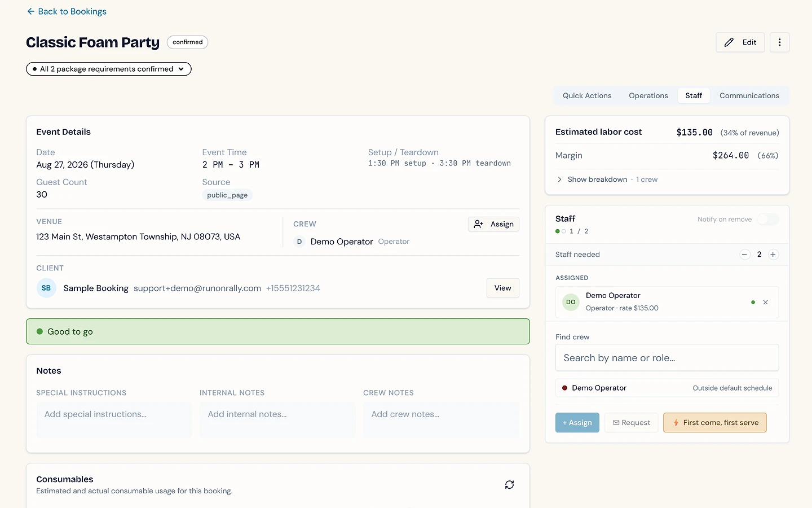The height and width of the screenshot is (508, 812).
Task: Select the Staff tab
Action: point(694,96)
